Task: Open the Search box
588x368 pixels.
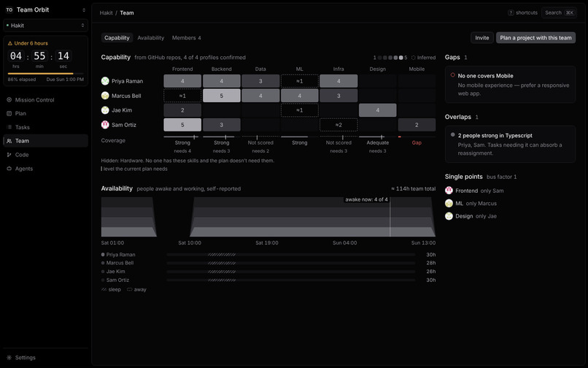Action: click(559, 12)
